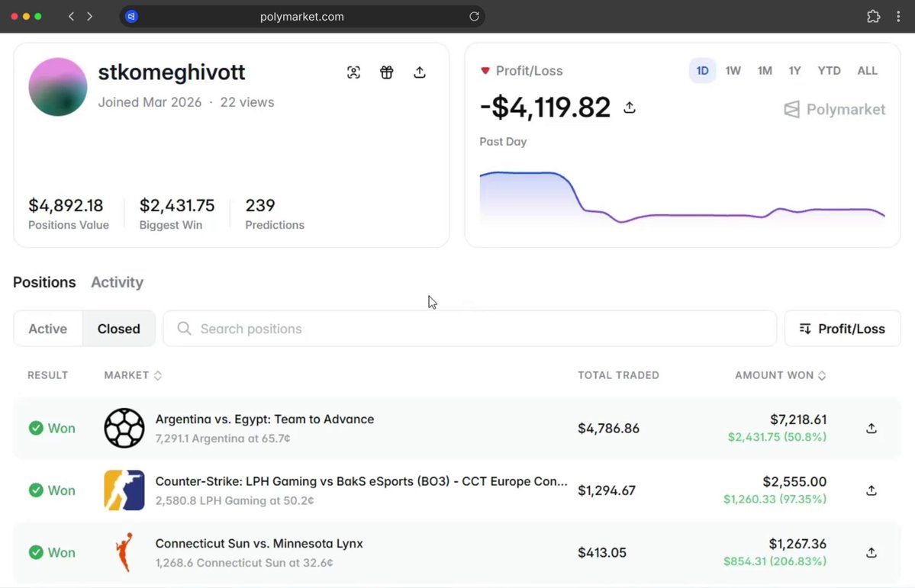The width and height of the screenshot is (915, 588).
Task: Sort by the AMOUNT WON column header
Action: tap(780, 375)
